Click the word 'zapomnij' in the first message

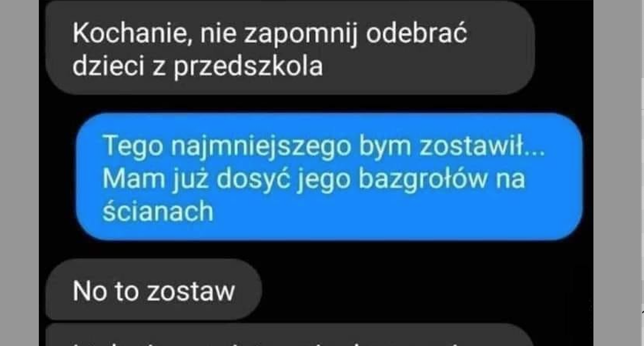(x=301, y=34)
